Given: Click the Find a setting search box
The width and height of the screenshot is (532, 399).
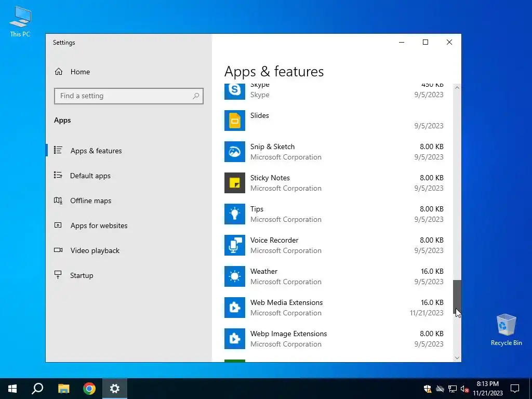Looking at the screenshot, I should click(x=129, y=96).
